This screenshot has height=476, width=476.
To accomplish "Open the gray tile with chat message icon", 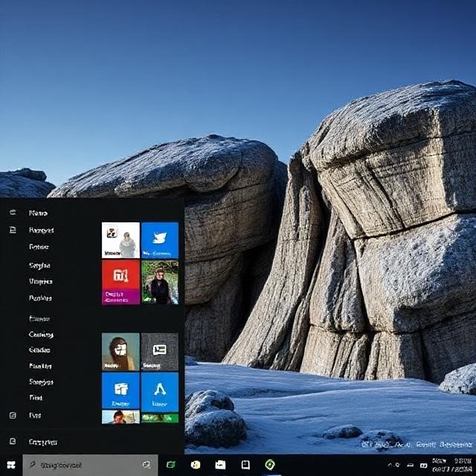I will [160, 352].
